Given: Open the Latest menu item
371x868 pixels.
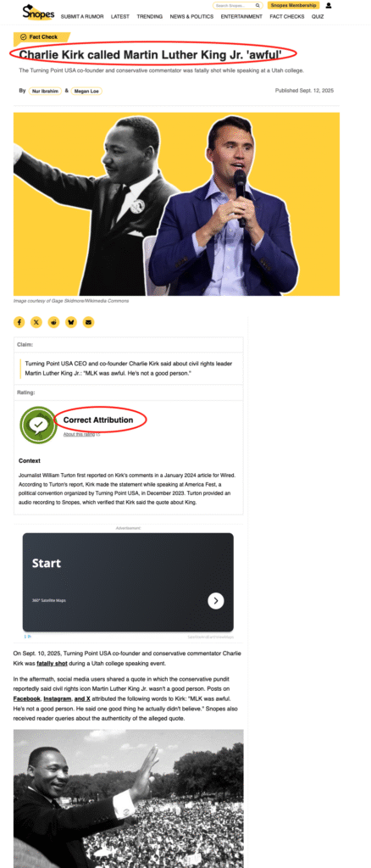Looking at the screenshot, I should pyautogui.click(x=120, y=17).
